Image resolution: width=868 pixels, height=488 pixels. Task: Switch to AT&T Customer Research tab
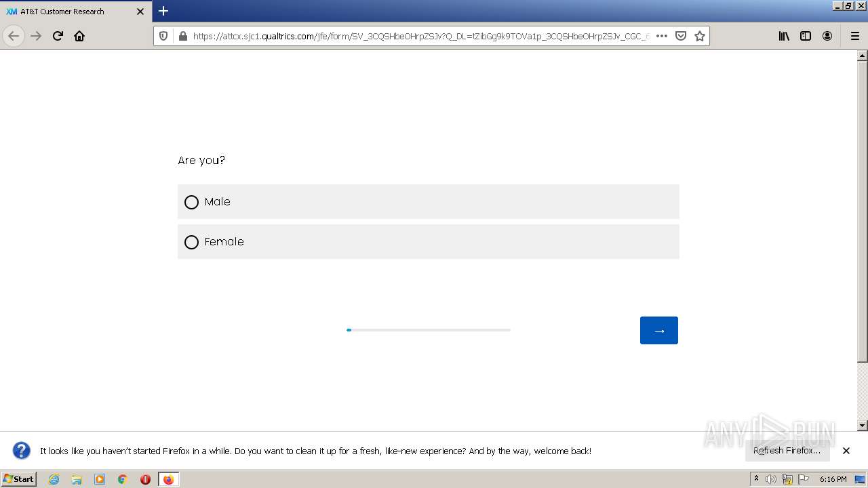click(x=76, y=12)
